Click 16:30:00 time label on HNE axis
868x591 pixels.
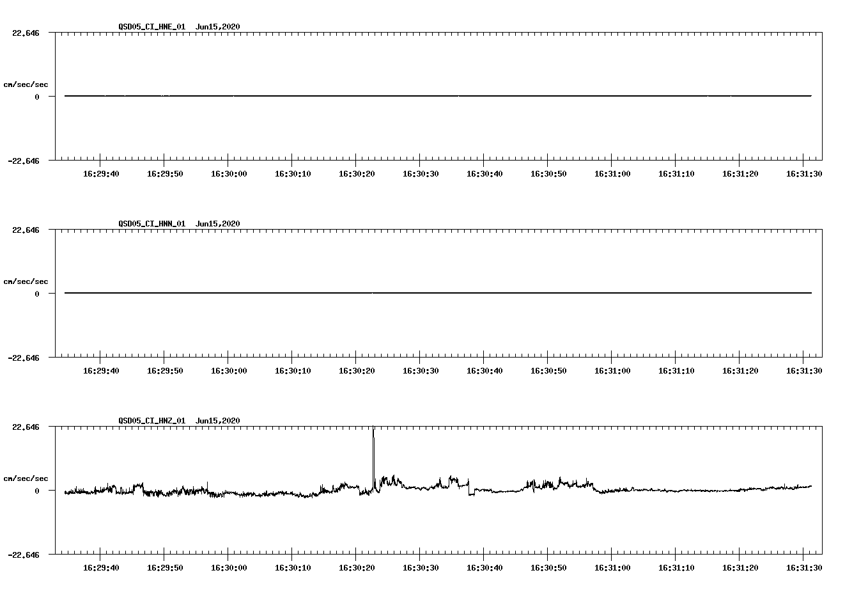click(229, 174)
